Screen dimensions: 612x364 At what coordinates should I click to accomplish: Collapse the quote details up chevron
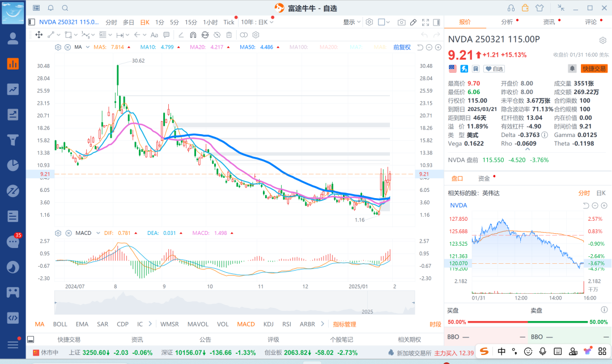528,149
